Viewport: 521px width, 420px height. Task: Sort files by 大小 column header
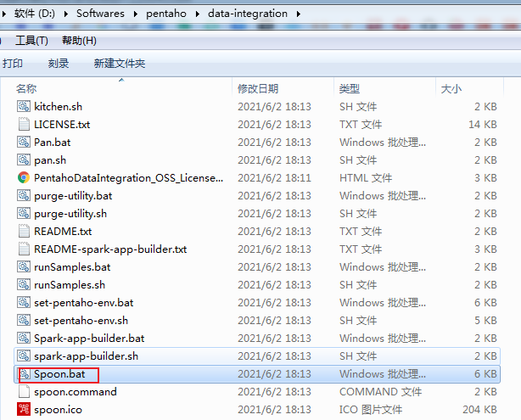(x=451, y=88)
